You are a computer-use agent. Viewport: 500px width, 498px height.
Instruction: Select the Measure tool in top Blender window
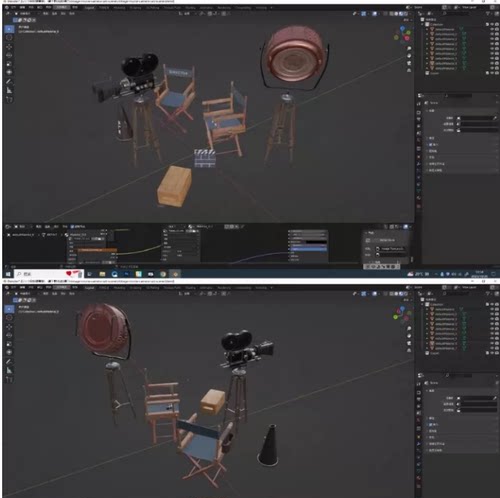point(9,90)
